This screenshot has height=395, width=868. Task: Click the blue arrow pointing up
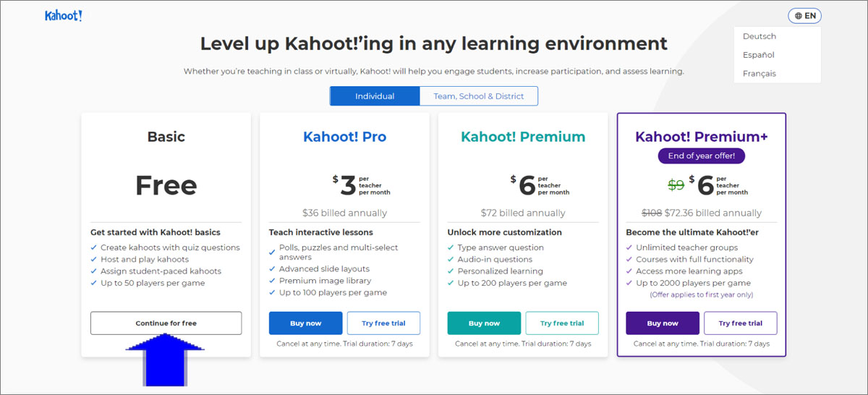166,360
